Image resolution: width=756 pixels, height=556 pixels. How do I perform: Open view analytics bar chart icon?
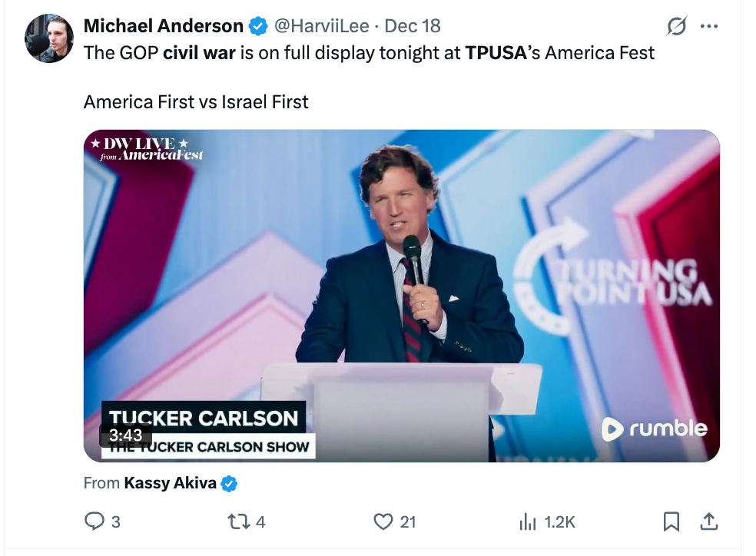tap(528, 522)
